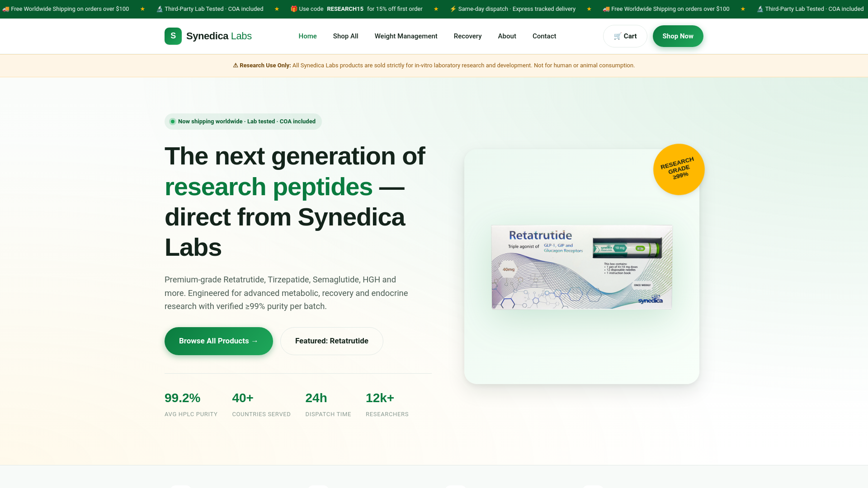This screenshot has height=488, width=868.
Task: Open the Contact page
Action: [x=544, y=36]
